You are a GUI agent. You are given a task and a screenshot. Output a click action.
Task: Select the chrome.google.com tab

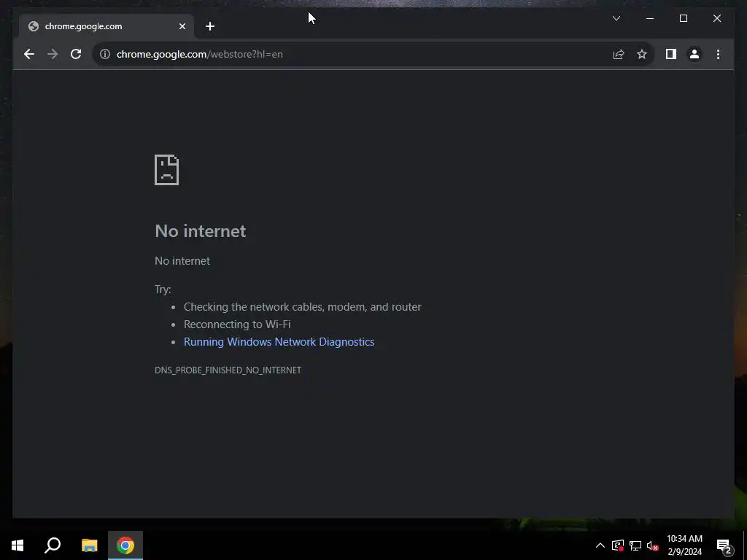coord(107,26)
